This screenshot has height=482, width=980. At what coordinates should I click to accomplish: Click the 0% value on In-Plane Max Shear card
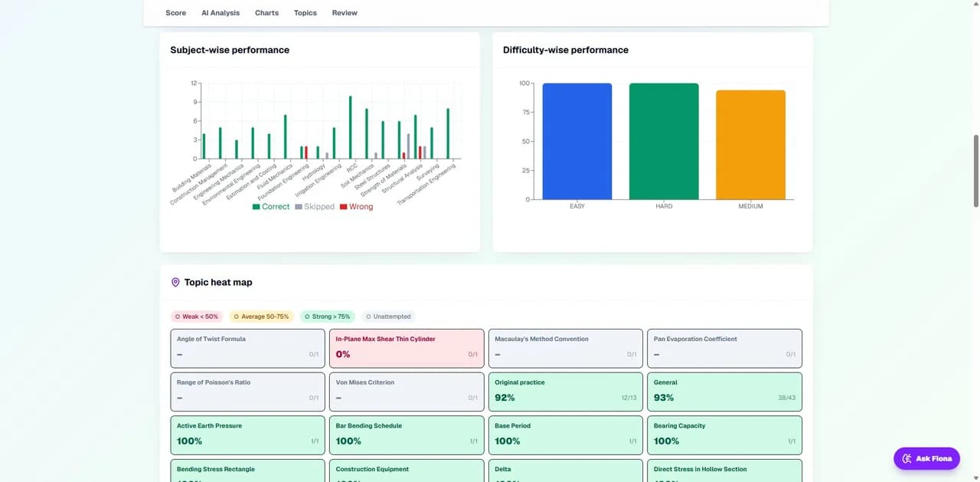coord(343,354)
